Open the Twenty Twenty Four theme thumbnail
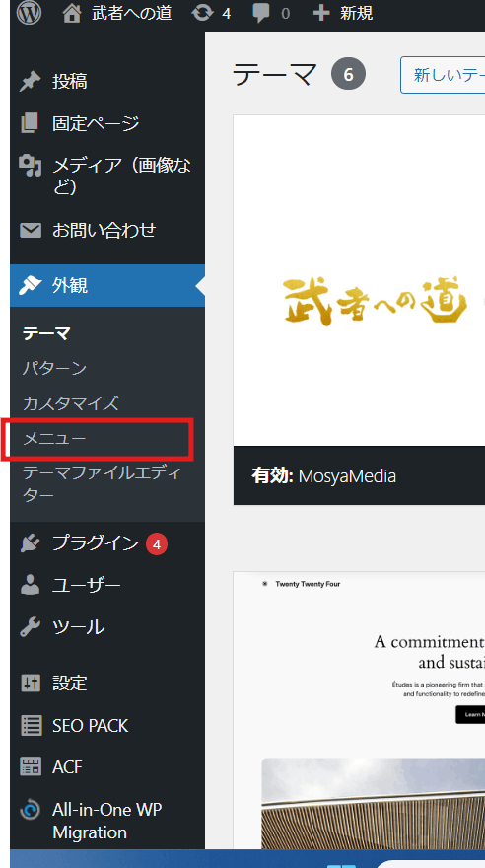The image size is (485, 868). coord(359,711)
